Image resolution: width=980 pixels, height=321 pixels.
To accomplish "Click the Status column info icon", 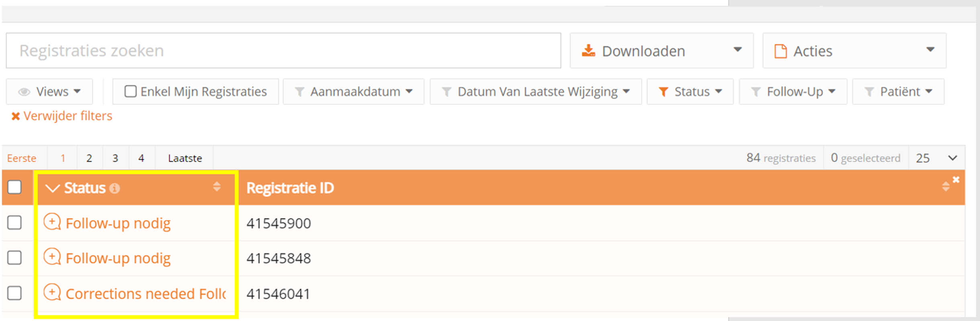I will 115,188.
